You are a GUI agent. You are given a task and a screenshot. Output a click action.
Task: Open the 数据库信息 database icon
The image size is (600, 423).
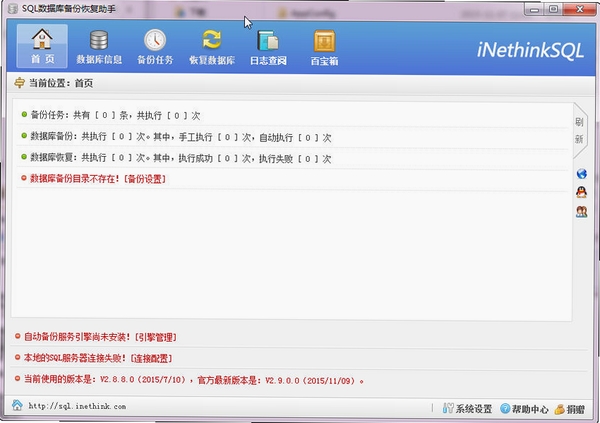coord(99,47)
